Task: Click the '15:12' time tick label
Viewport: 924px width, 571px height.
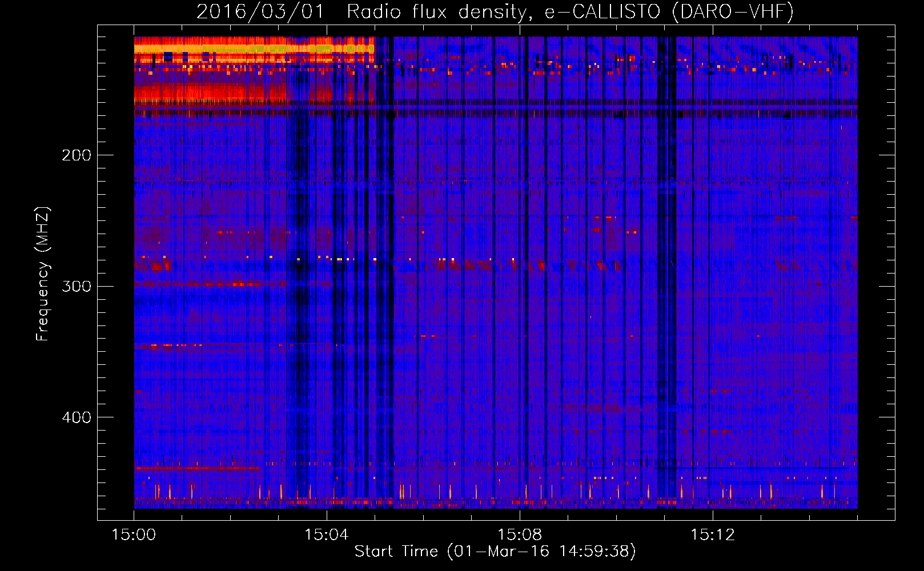Action: 713,535
